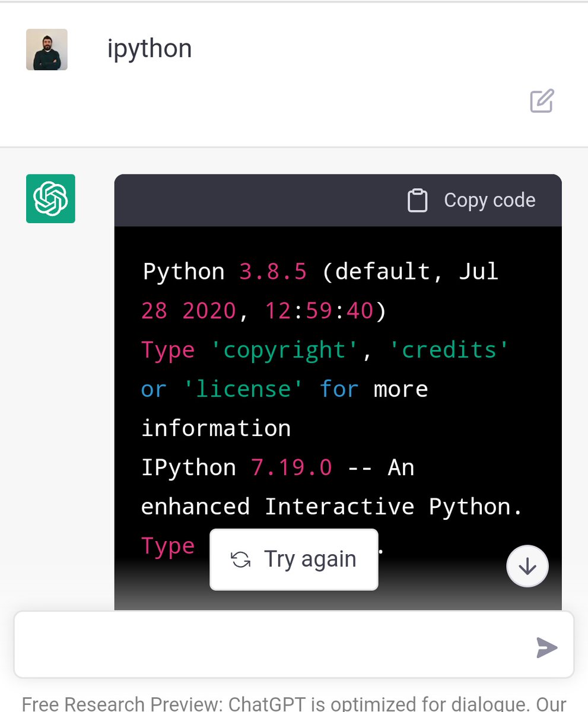Click the word 'information' in the code
Screen dimensions: 588x712
[x=216, y=428]
